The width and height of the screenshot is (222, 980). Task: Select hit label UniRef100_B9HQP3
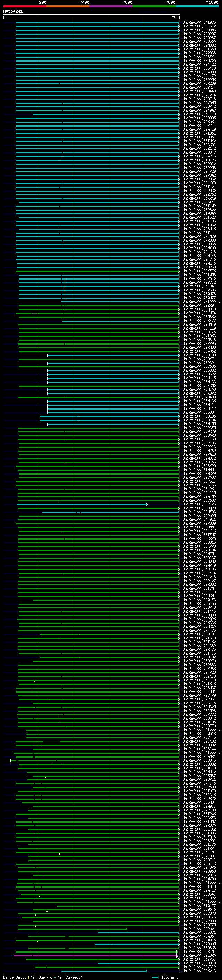[x=199, y=508]
